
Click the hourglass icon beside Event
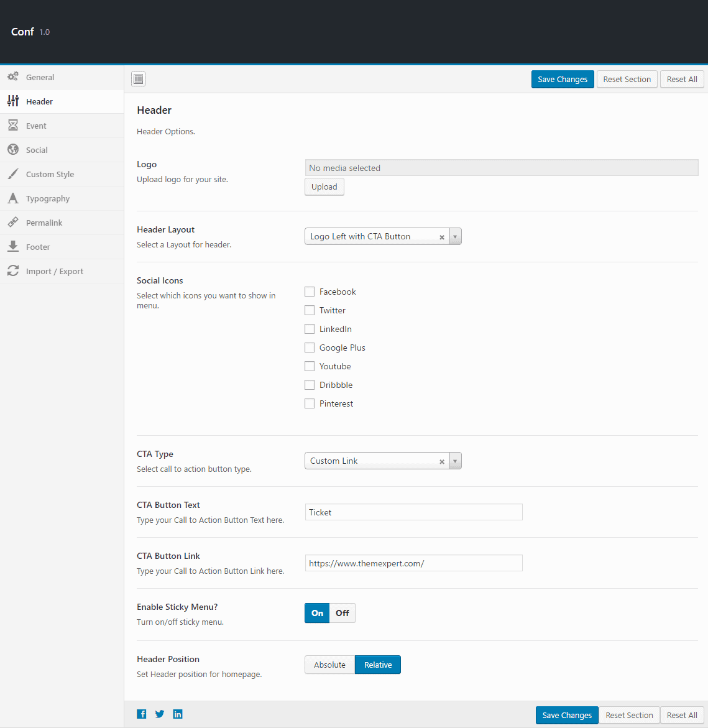pyautogui.click(x=13, y=126)
